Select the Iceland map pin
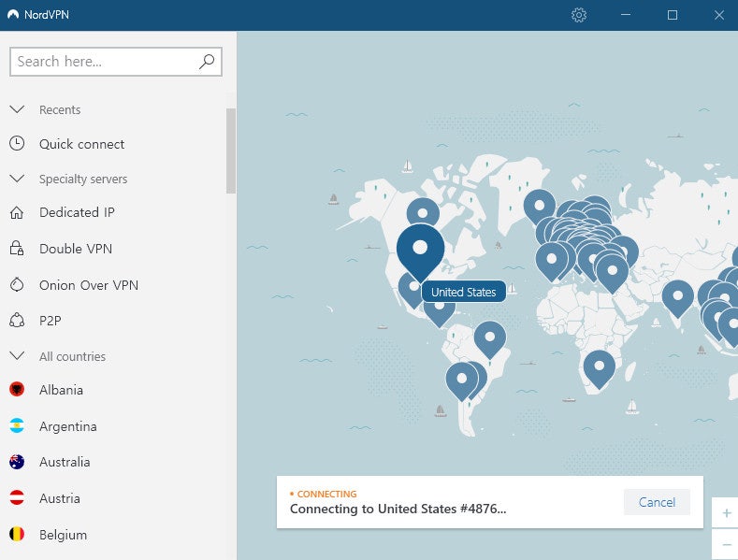 click(540, 206)
